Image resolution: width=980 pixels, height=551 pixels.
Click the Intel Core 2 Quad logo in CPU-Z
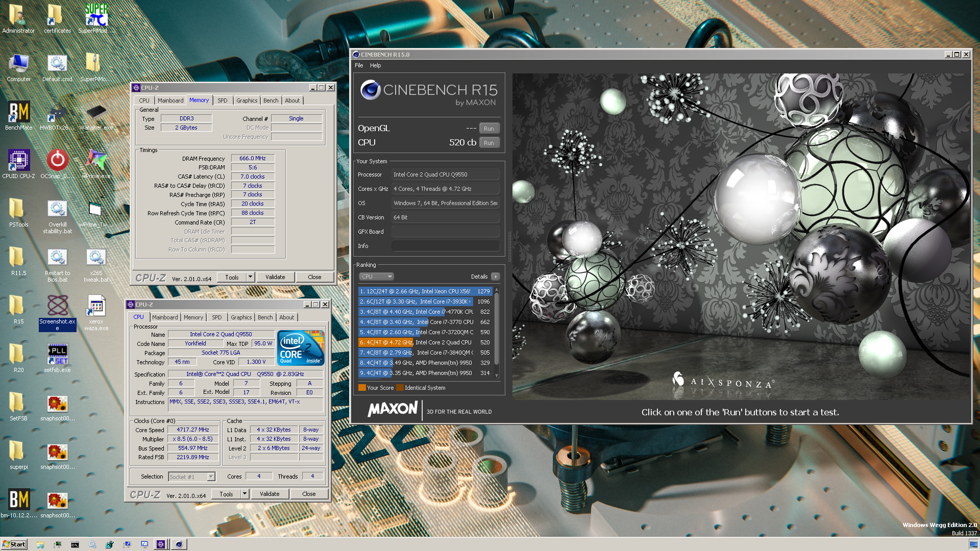301,348
